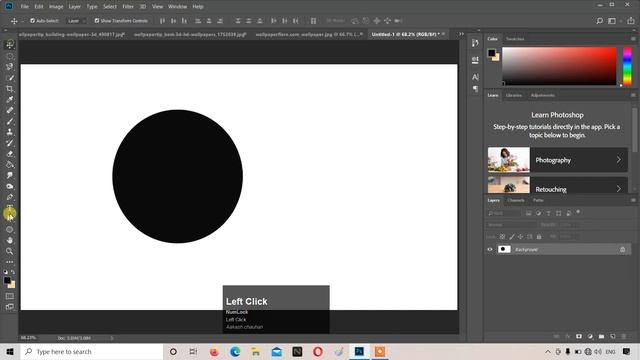640x360 pixels.
Task: Toggle lock all padlock icon
Action: click(539, 237)
